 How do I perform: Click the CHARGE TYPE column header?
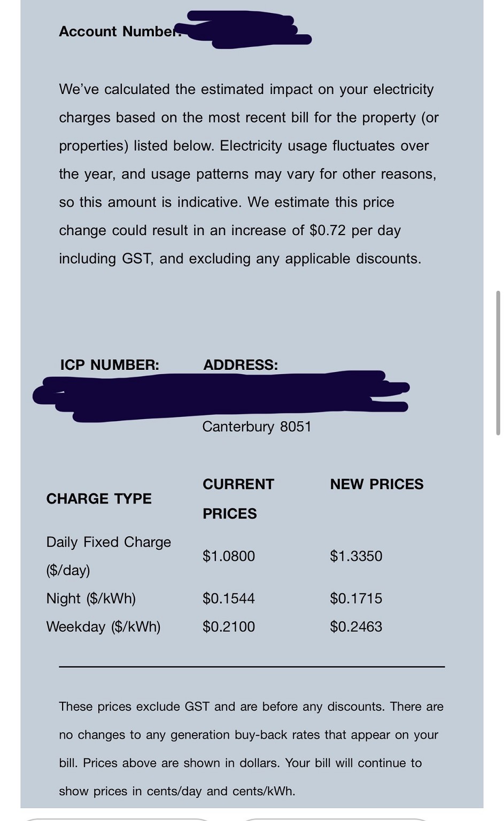[99, 499]
